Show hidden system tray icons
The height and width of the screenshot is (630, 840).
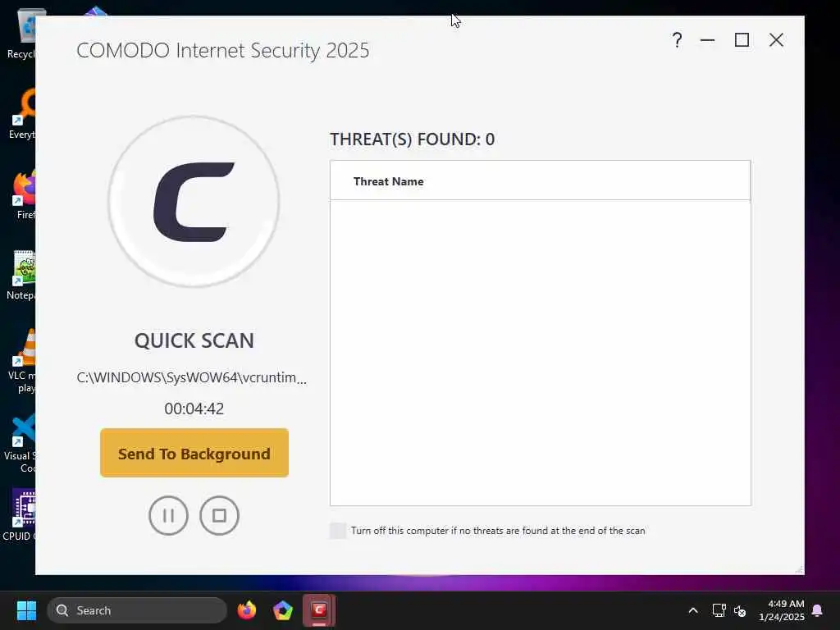click(692, 610)
